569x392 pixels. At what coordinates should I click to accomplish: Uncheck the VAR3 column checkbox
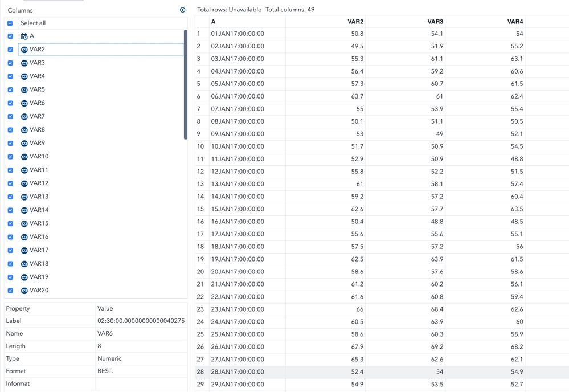pos(10,63)
